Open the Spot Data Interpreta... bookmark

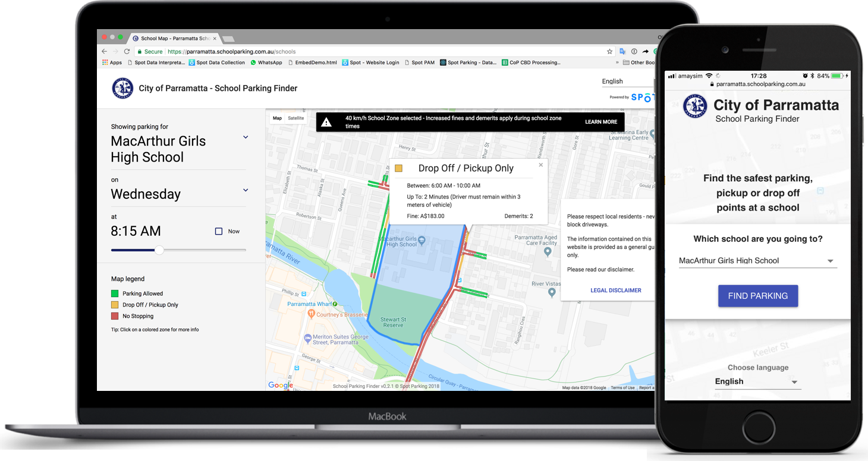[156, 62]
